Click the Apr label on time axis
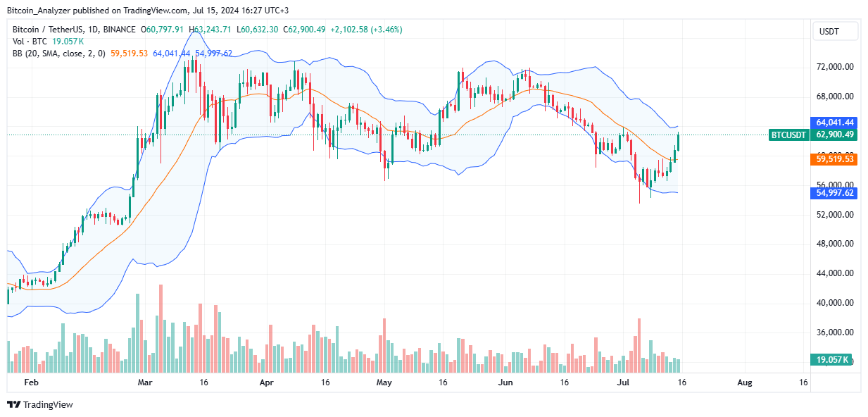The image size is (868, 417). [x=267, y=382]
